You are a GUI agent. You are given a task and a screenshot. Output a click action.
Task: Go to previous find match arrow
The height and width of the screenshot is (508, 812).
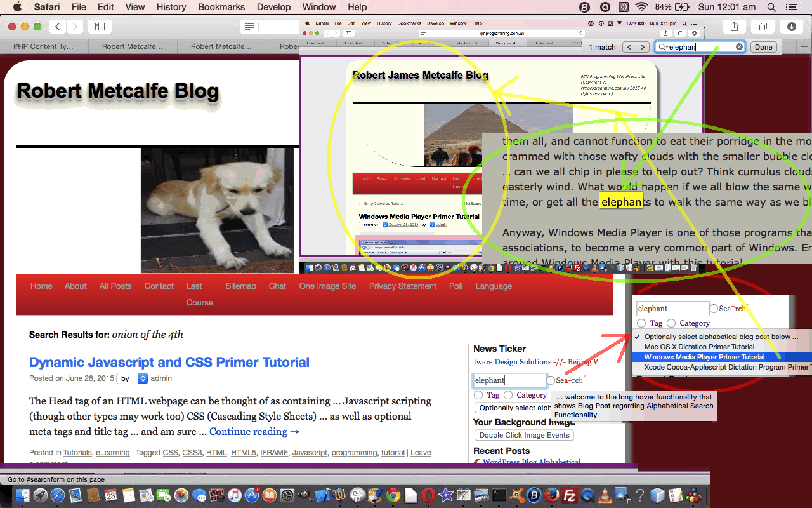tap(629, 47)
